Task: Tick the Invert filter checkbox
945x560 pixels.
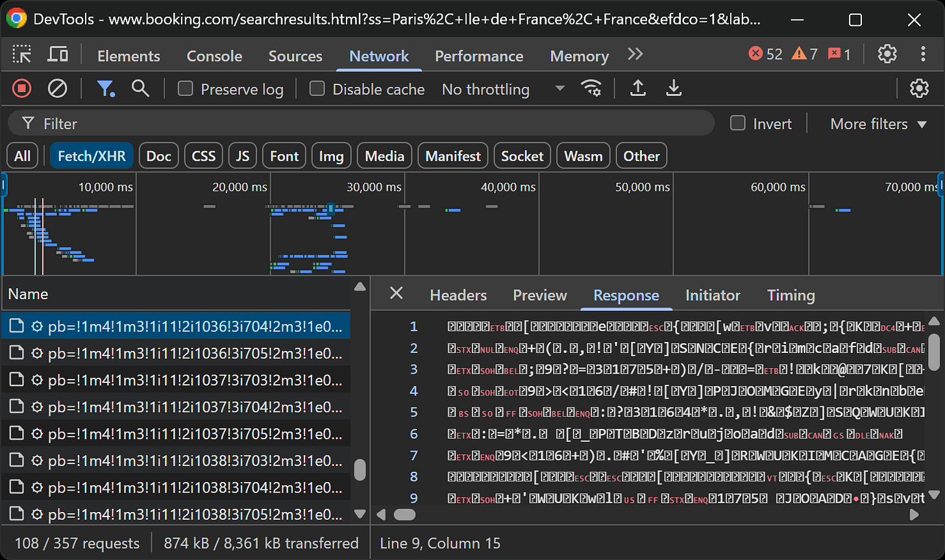Action: click(x=738, y=123)
